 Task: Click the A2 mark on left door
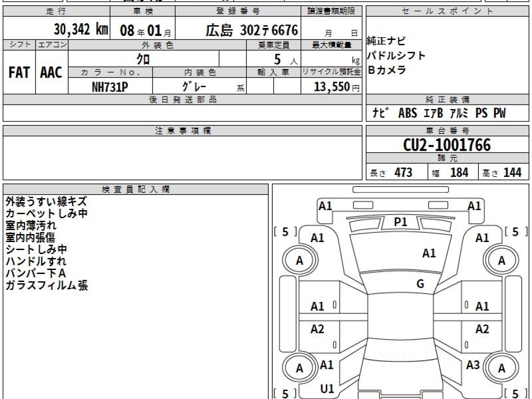317,329
